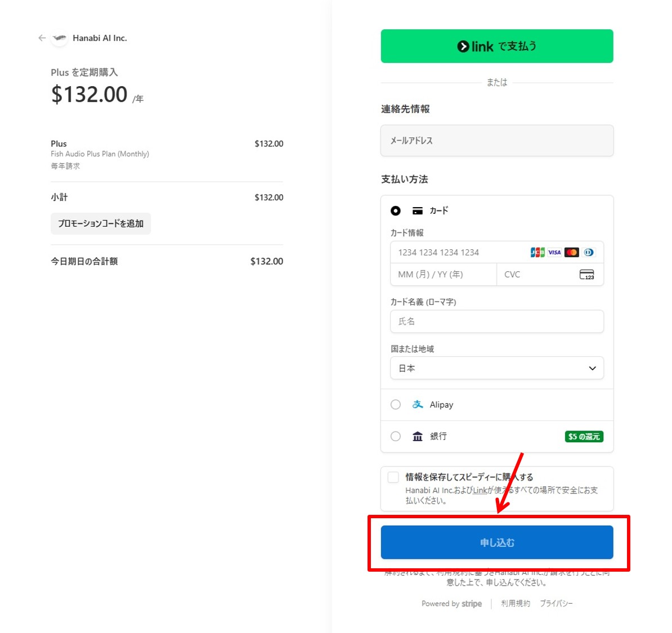
Task: Select the Alipay radio button
Action: coord(396,405)
